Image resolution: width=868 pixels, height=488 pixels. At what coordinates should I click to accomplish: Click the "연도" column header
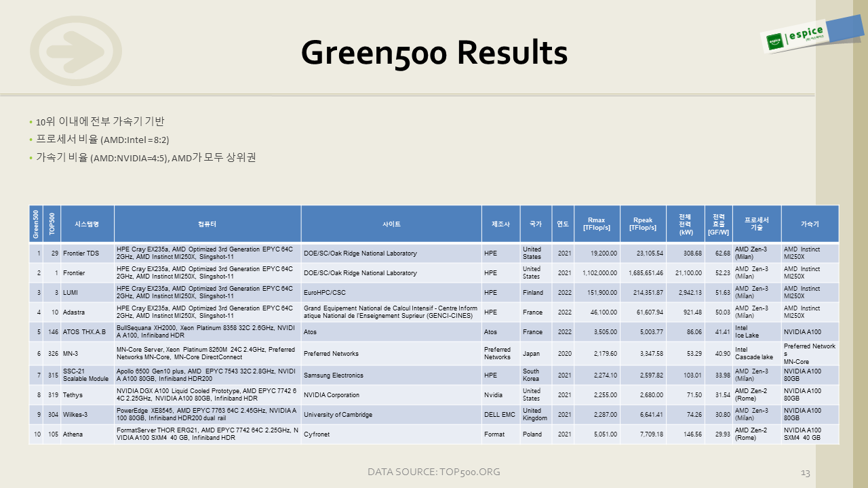pos(563,224)
